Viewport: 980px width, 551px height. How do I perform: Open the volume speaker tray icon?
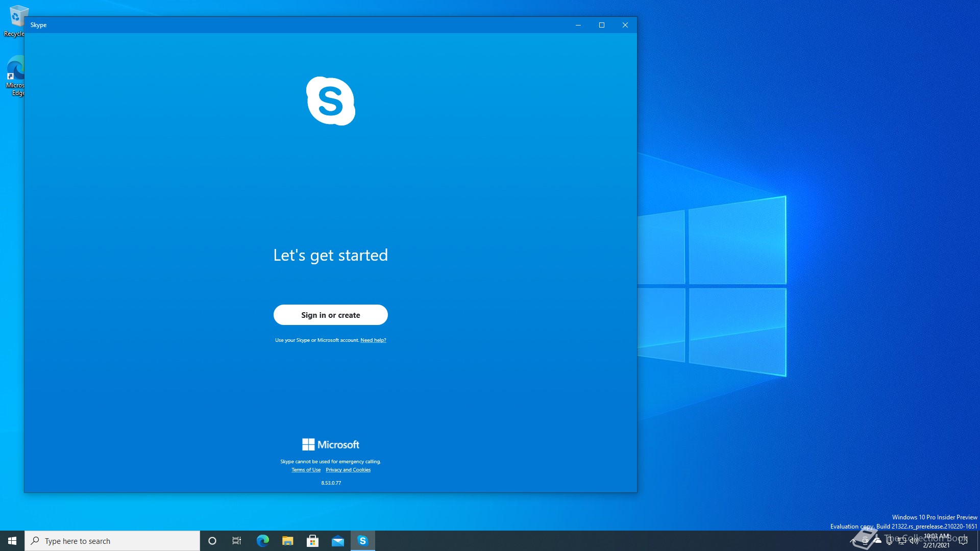coord(914,541)
